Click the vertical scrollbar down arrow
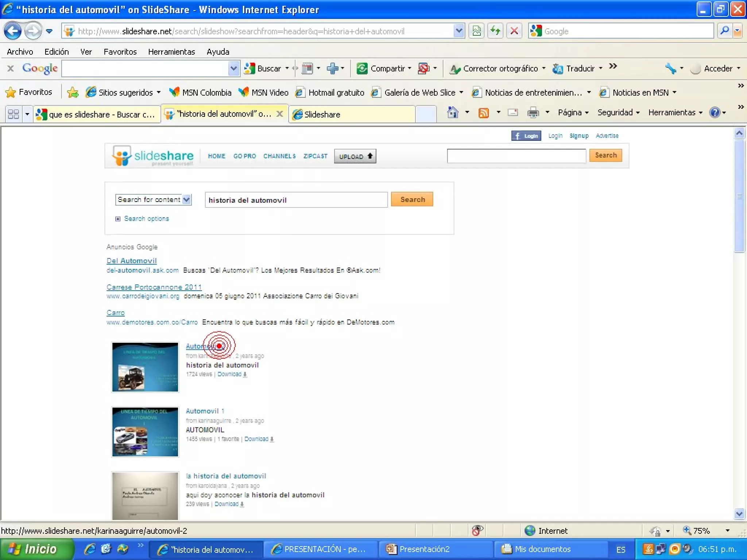The height and width of the screenshot is (560, 747). tap(739, 514)
